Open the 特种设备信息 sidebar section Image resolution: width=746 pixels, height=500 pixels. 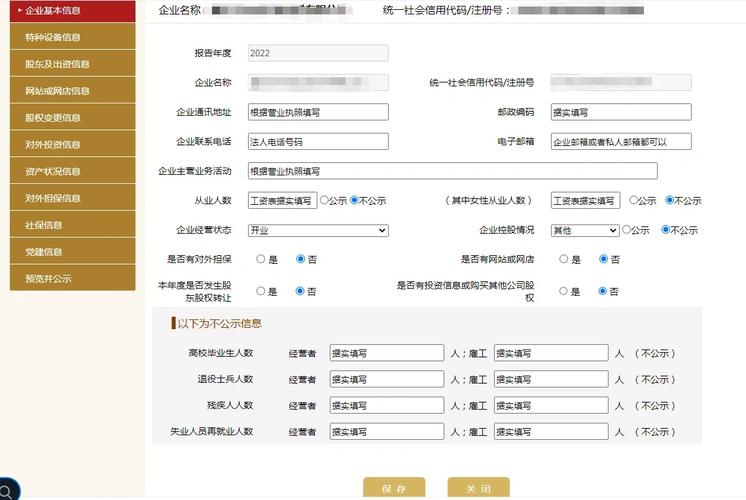(72, 37)
